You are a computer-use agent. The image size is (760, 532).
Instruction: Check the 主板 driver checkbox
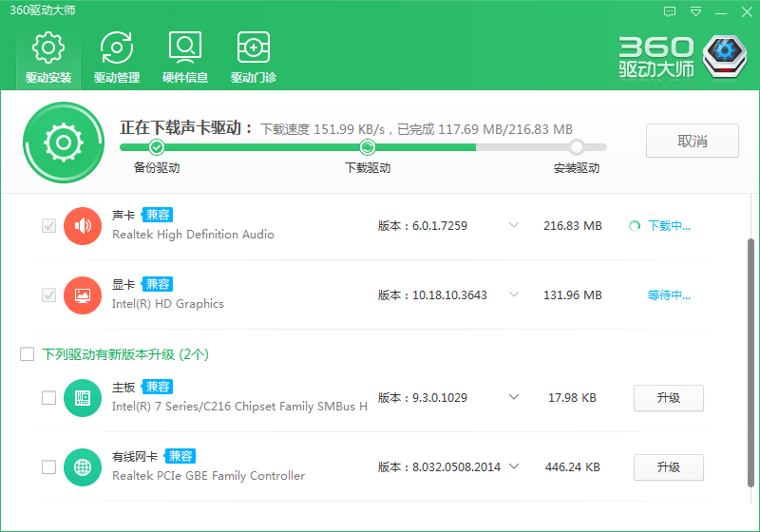click(49, 398)
